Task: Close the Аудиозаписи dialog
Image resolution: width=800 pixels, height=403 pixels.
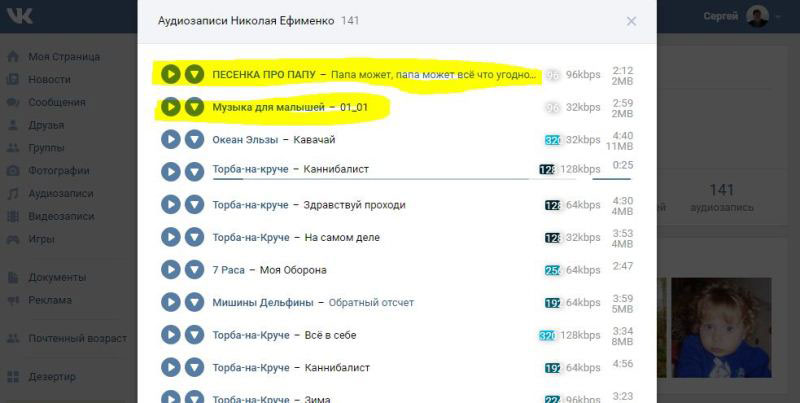Action: (631, 21)
